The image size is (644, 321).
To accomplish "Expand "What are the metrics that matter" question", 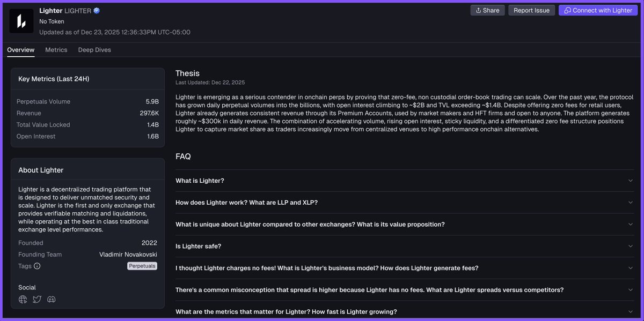I will pyautogui.click(x=405, y=311).
